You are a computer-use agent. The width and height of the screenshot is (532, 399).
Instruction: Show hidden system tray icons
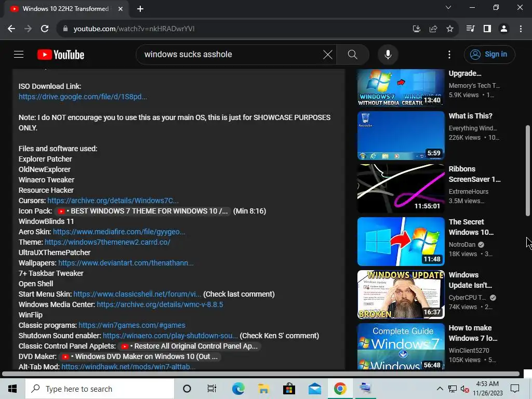click(x=440, y=389)
